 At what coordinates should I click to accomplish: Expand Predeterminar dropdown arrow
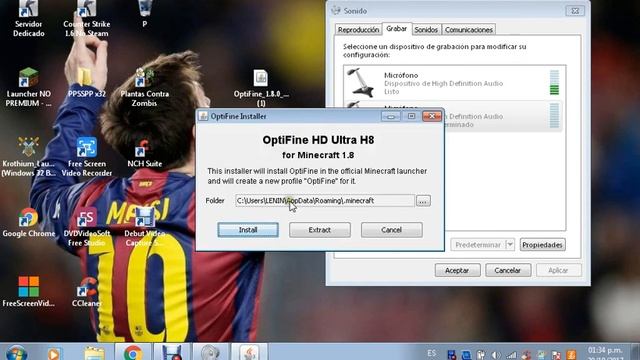click(x=510, y=245)
